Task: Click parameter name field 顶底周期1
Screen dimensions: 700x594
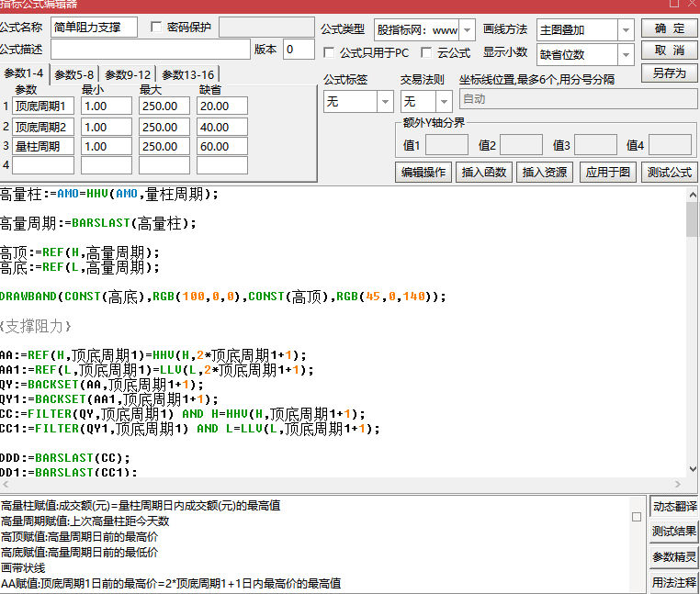Action: (x=43, y=106)
